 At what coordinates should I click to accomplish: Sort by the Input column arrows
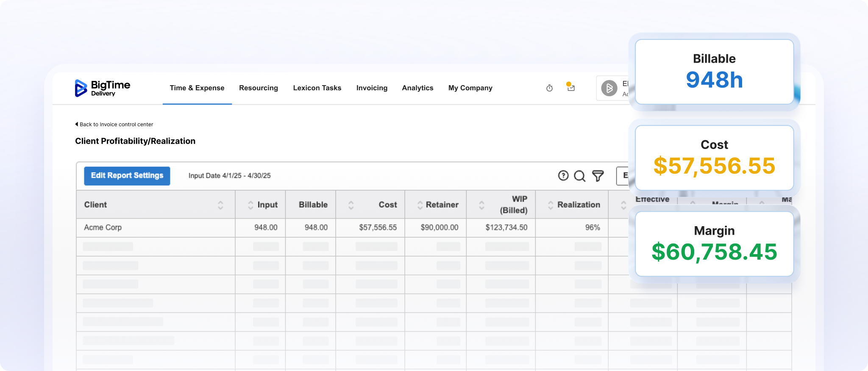point(250,205)
